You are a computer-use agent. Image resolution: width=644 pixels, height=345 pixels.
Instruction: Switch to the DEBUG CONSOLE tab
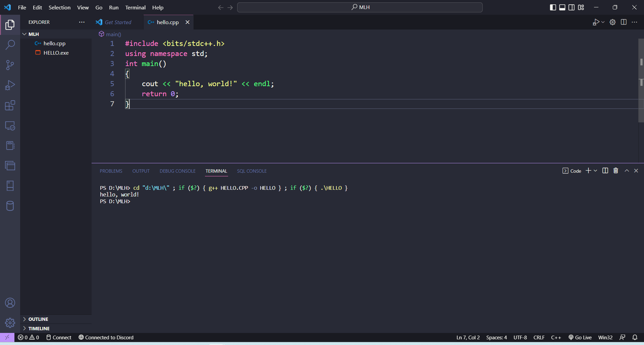(177, 171)
